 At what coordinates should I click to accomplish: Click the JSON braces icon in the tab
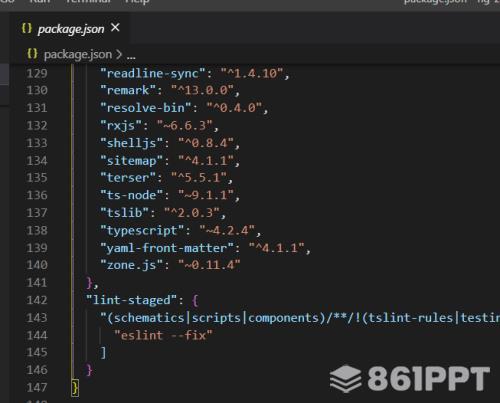(27, 28)
